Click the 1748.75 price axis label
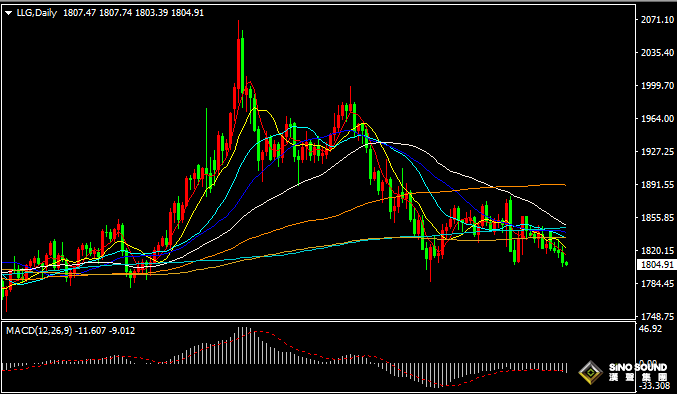Screen dimensions: 677x394 click(657, 316)
